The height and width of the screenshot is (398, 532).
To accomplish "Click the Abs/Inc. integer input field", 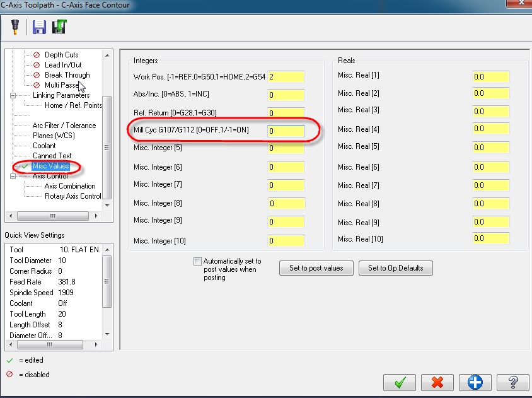I will [286, 95].
